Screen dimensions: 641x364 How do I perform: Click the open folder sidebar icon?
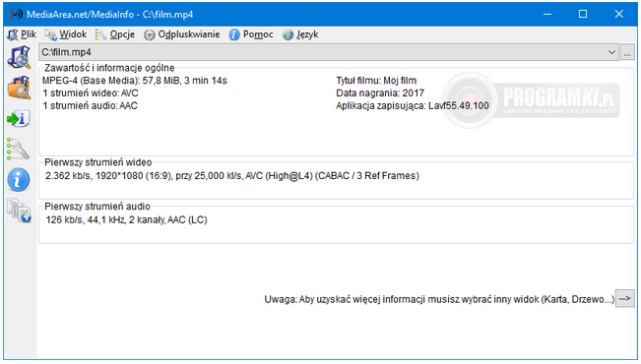coord(19,88)
